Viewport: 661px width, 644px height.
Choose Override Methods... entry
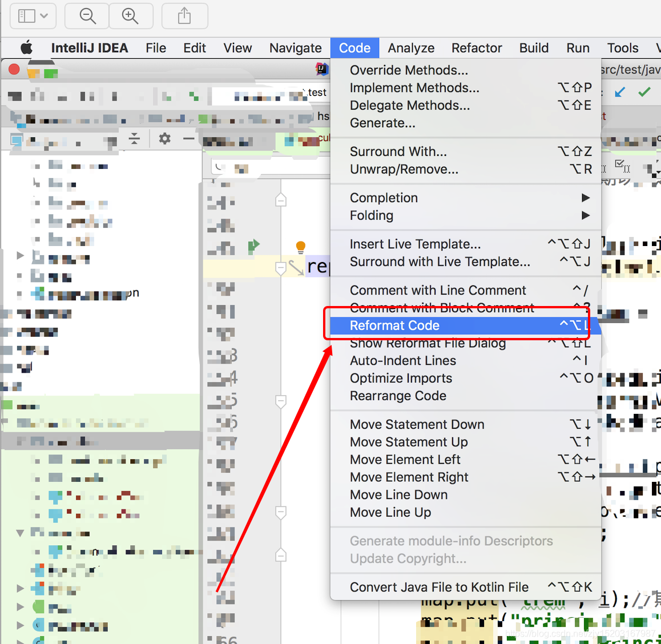click(465, 70)
